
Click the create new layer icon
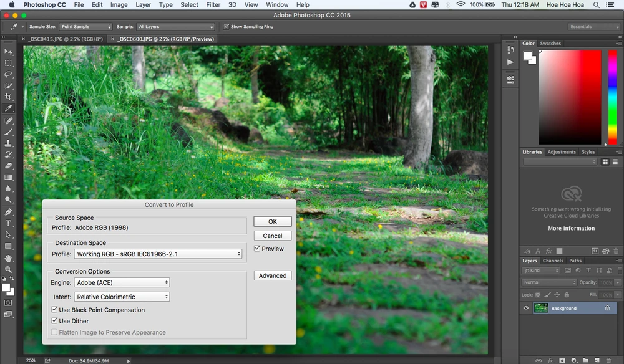(597, 360)
